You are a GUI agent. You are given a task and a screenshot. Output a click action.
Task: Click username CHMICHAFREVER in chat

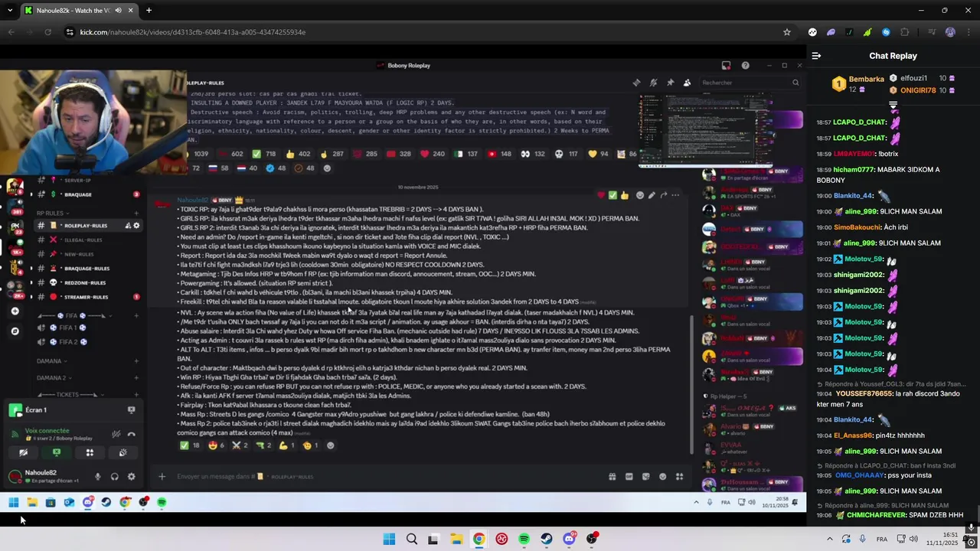click(x=876, y=515)
